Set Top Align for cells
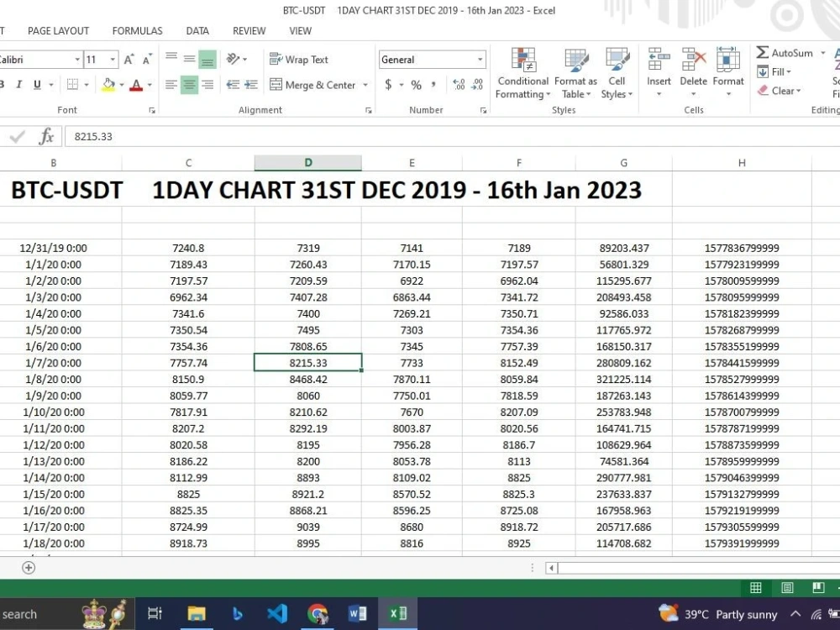This screenshot has height=630, width=840. [x=171, y=59]
